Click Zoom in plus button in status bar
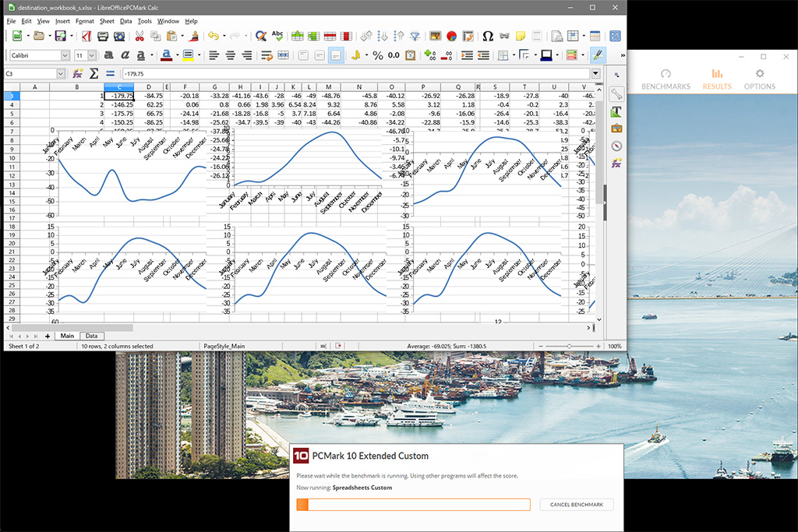 [598, 347]
